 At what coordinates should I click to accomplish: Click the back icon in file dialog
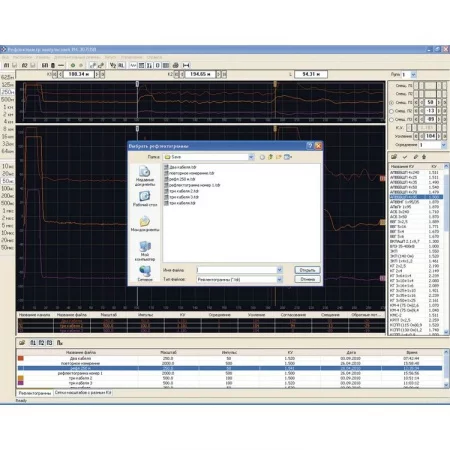point(262,157)
